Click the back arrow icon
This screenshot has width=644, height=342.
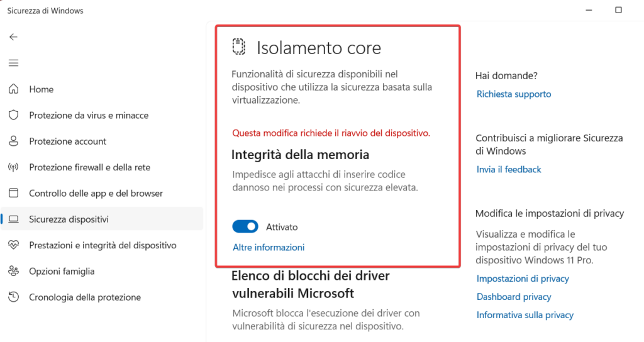click(13, 37)
